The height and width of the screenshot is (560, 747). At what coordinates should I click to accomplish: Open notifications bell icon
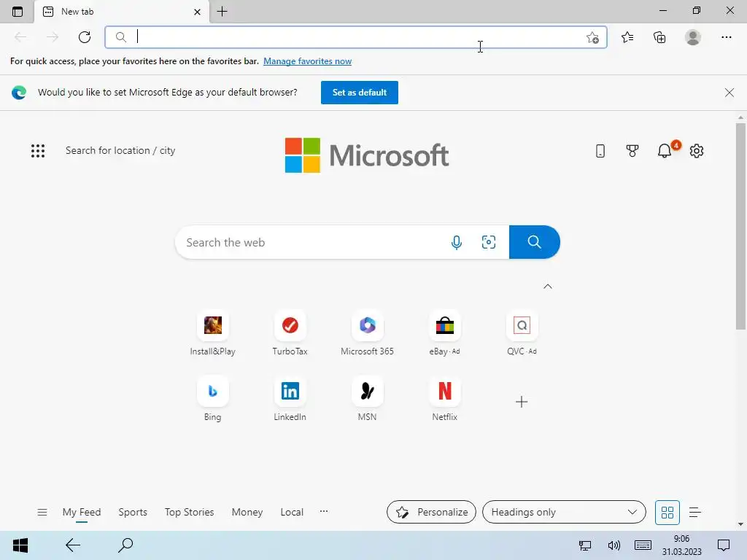tap(665, 151)
